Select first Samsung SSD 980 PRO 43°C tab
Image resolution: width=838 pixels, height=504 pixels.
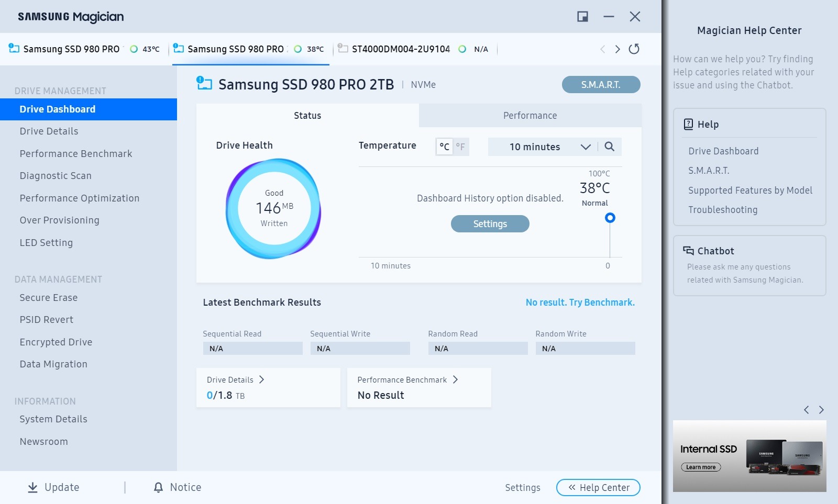(x=84, y=49)
